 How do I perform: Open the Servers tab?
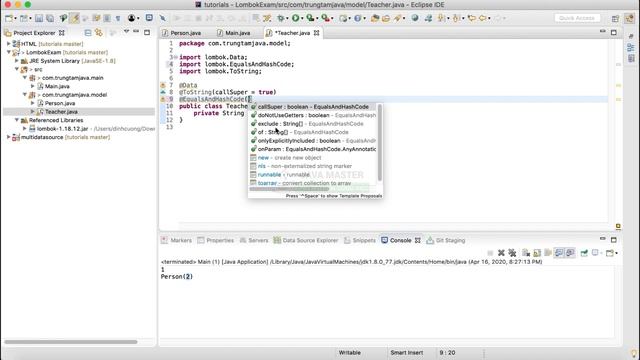[254, 240]
